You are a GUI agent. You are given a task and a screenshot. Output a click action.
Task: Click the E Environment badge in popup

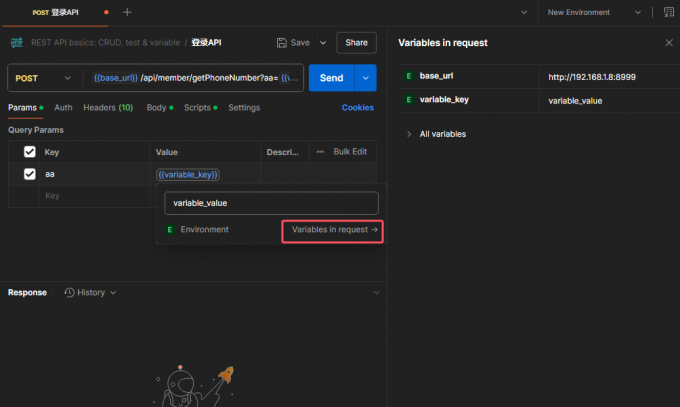tap(170, 230)
